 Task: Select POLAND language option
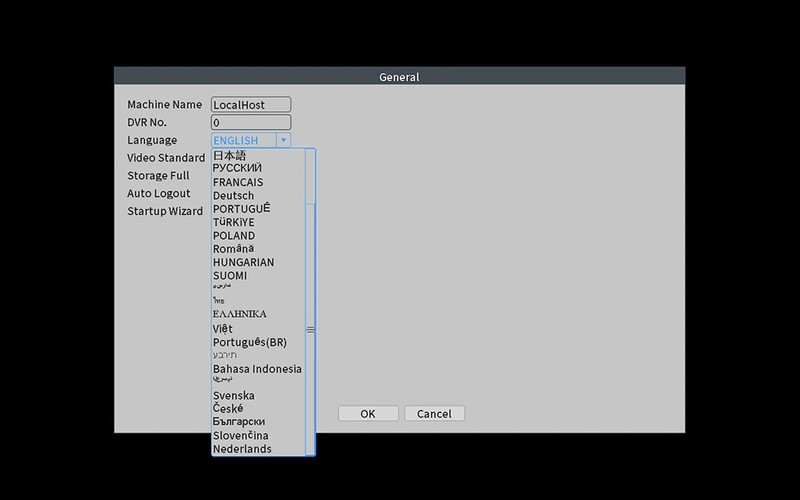tap(234, 236)
